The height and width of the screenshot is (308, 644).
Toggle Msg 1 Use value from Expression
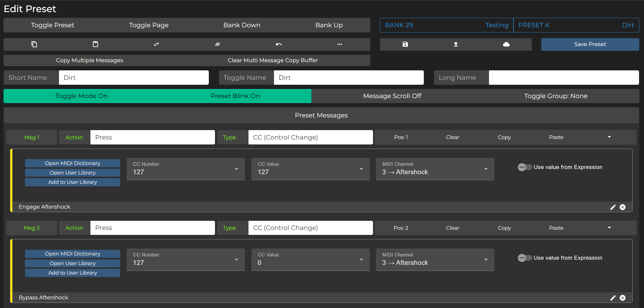click(x=525, y=167)
